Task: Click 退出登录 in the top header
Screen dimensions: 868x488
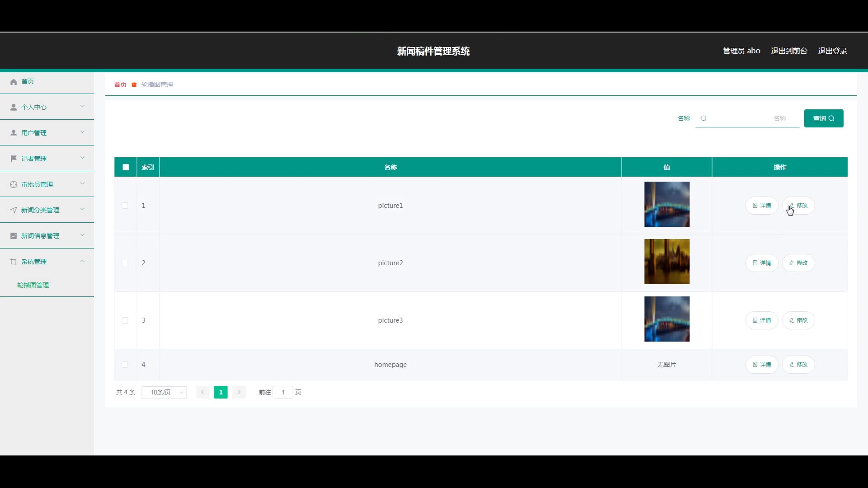Action: 832,51
